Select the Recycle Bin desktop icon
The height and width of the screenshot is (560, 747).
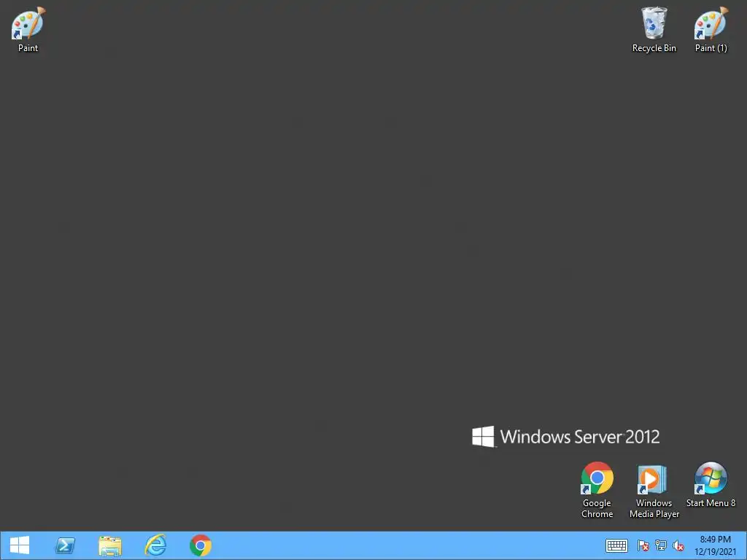point(654,28)
